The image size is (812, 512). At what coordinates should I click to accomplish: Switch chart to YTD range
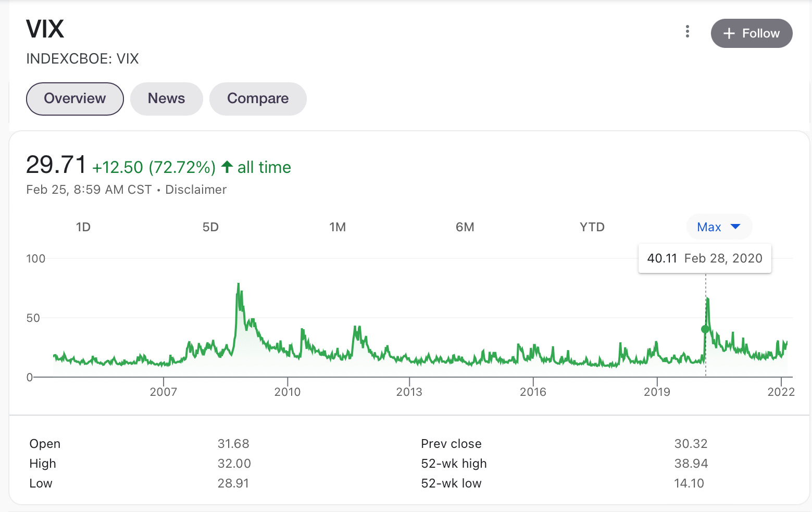(x=592, y=227)
